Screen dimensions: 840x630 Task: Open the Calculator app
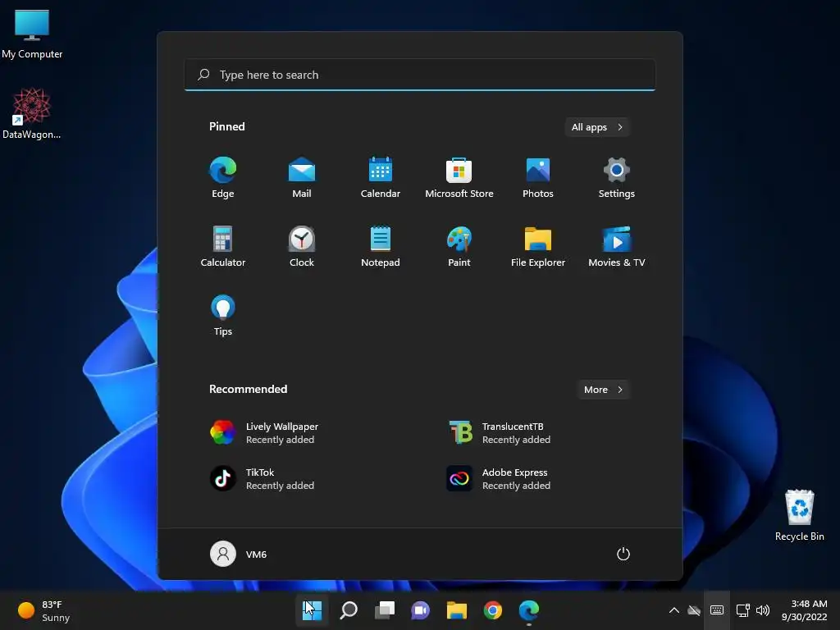(223, 246)
